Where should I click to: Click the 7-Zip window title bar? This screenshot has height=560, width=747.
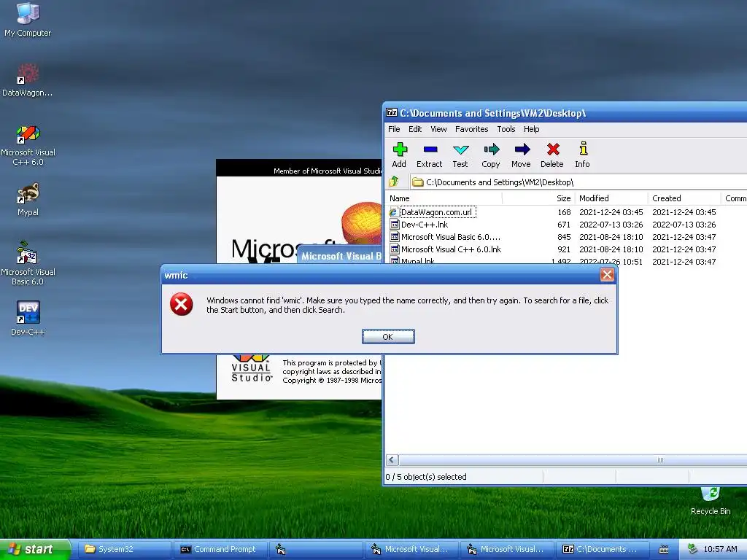566,113
